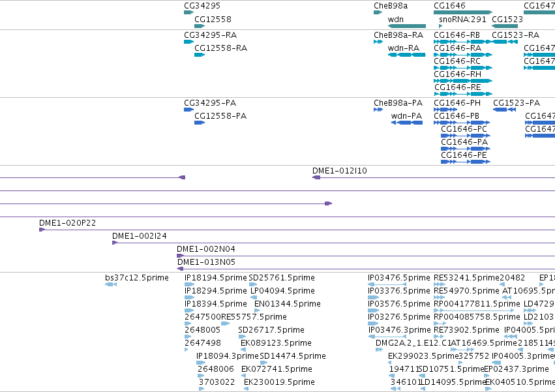The height and width of the screenshot is (392, 555).
Task: Select the CG12558-RA transcript label
Action: 221,48
